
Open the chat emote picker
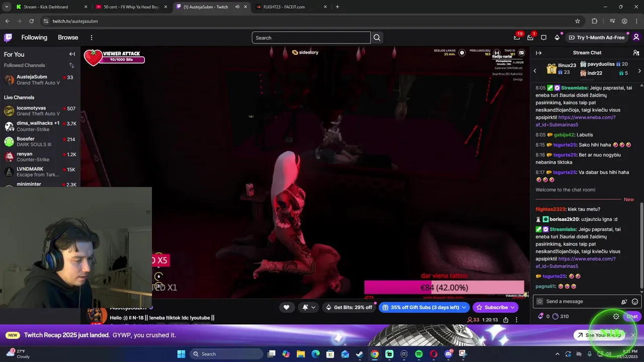(x=635, y=302)
